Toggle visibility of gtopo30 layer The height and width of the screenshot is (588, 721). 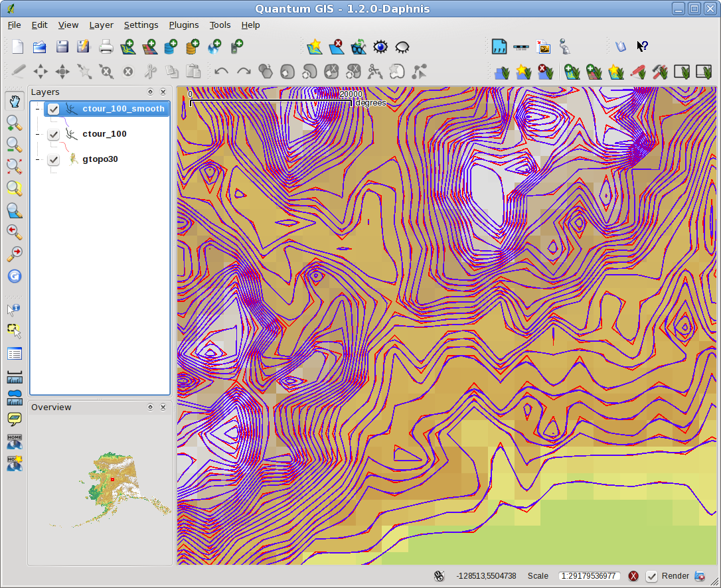(54, 159)
